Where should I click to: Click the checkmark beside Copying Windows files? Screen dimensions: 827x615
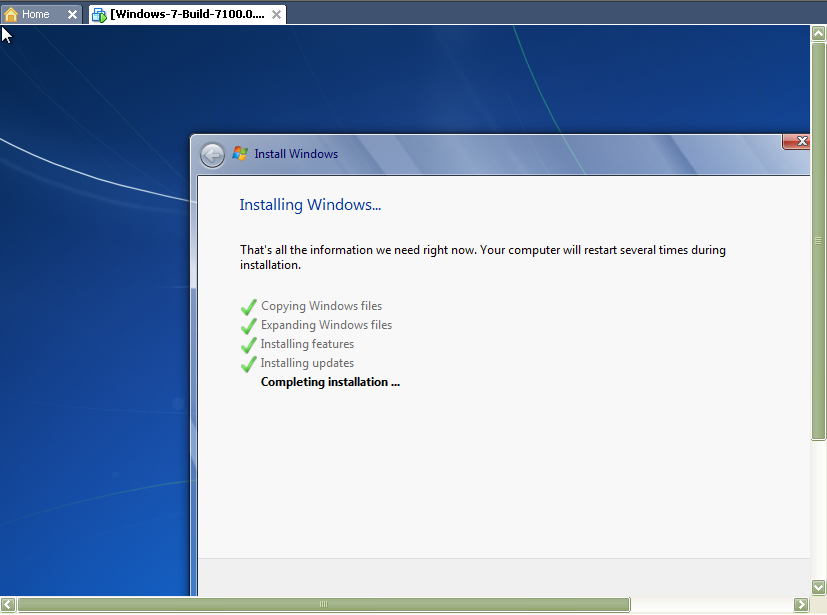[249, 307]
